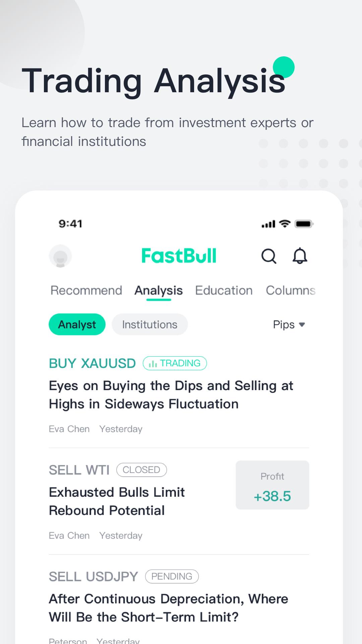Select the Analysis tab
Image resolution: width=362 pixels, height=644 pixels.
tap(159, 290)
